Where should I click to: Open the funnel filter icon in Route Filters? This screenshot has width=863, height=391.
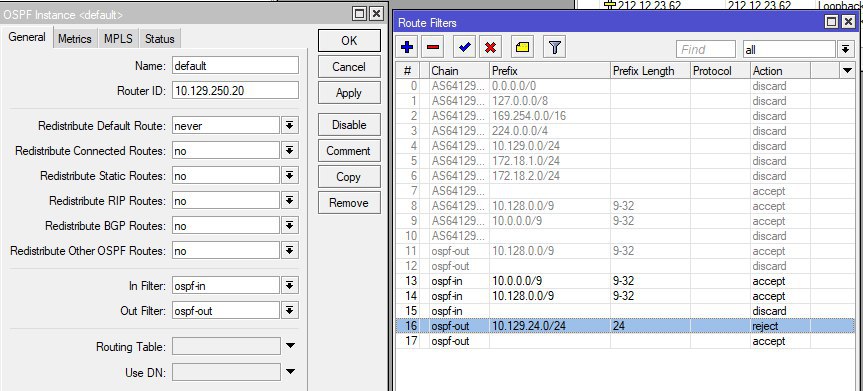554,48
